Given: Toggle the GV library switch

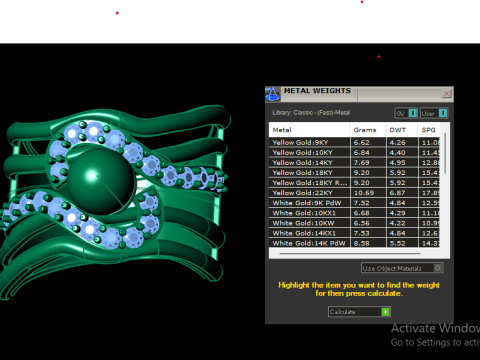Looking at the screenshot, I should 406,113.
